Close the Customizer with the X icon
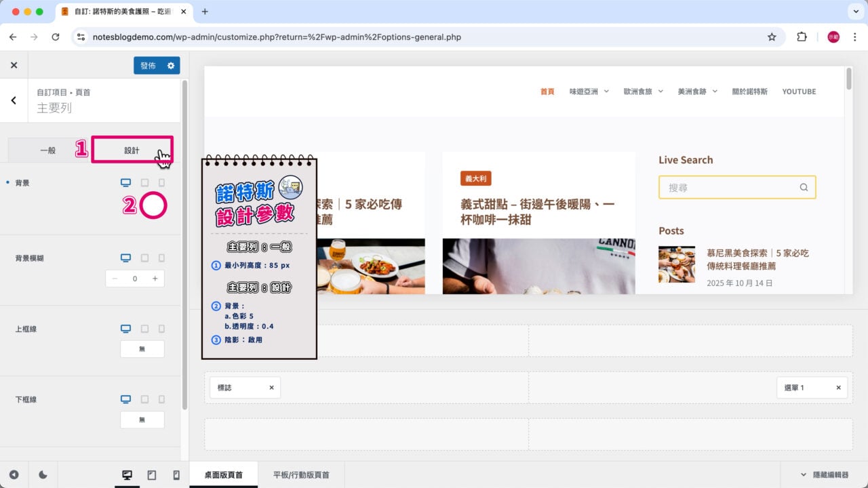 pos(14,64)
